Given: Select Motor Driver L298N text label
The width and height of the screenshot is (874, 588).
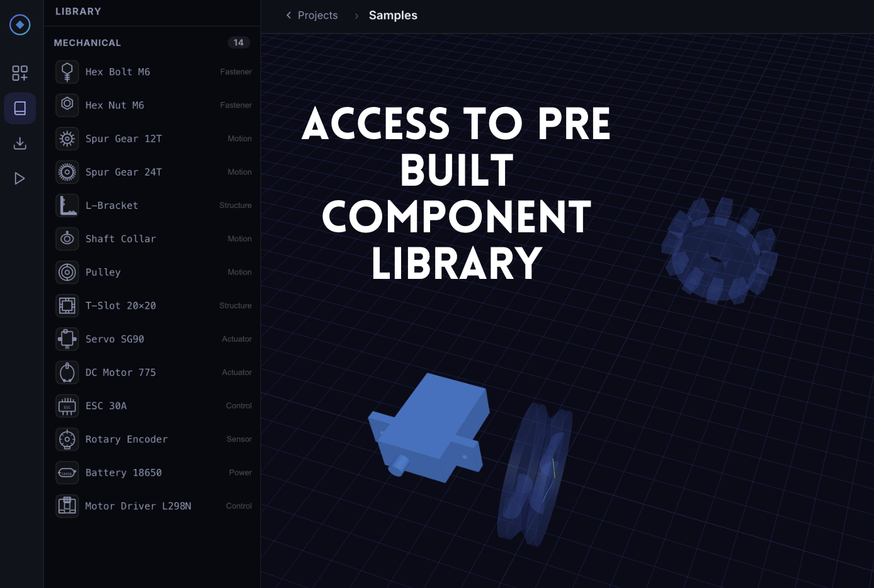Looking at the screenshot, I should (x=138, y=506).
